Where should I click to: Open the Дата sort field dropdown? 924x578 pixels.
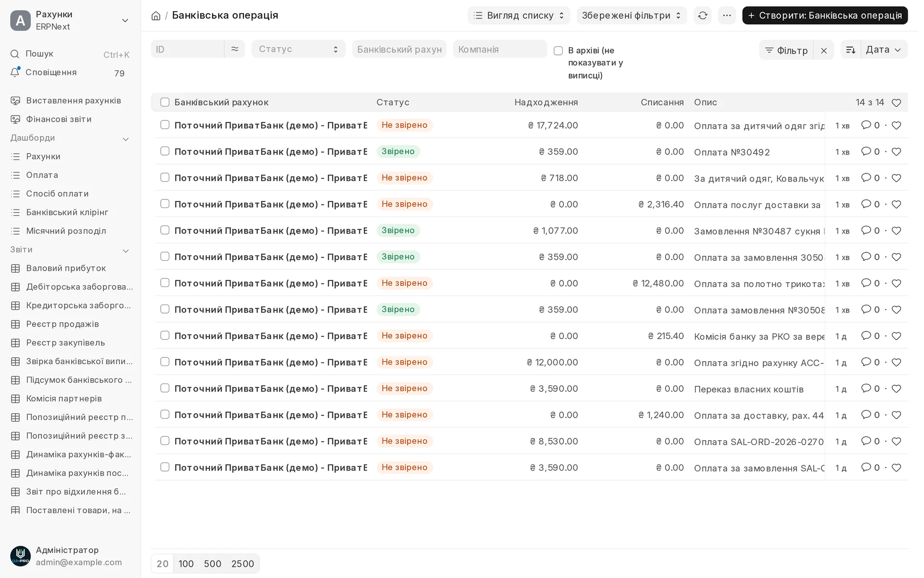click(x=884, y=50)
